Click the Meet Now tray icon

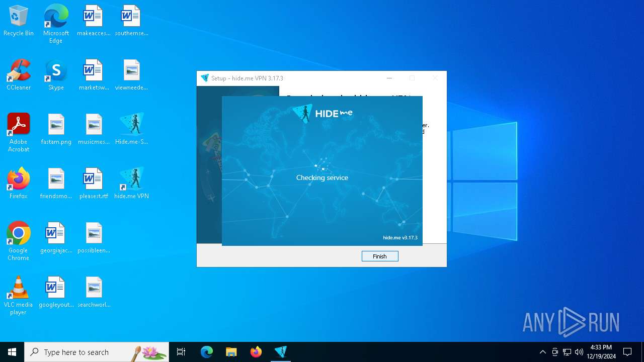(x=555, y=352)
